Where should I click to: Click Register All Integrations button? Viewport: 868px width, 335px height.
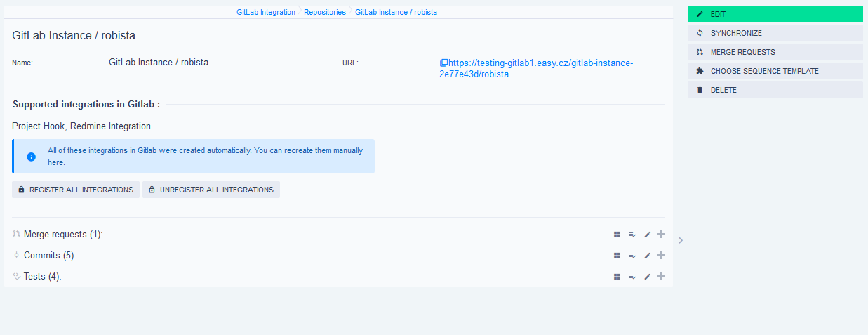point(76,190)
